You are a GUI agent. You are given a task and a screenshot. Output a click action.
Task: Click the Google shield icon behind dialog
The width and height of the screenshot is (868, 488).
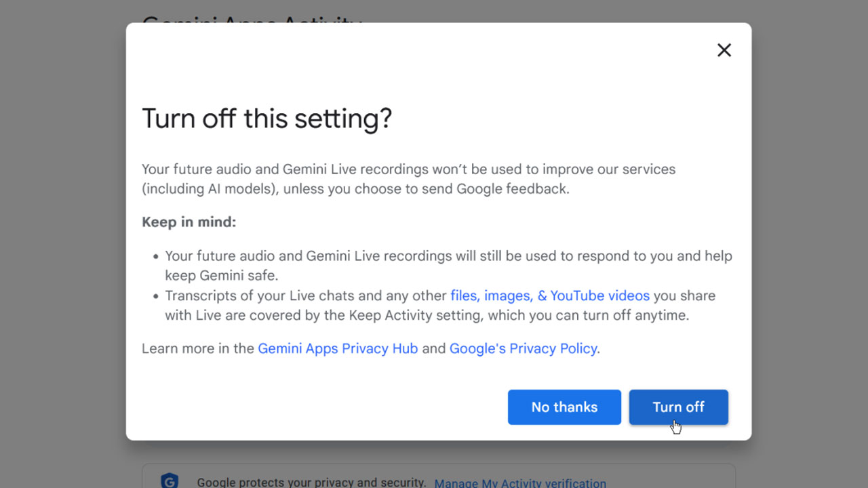tap(169, 481)
